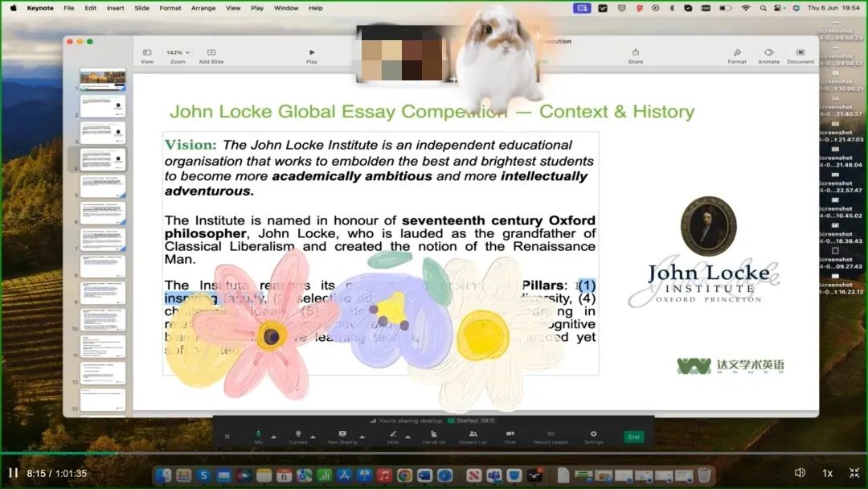Toggle the Camera in sharing toolbar
Viewport: 868px width, 489px height.
pos(298,437)
